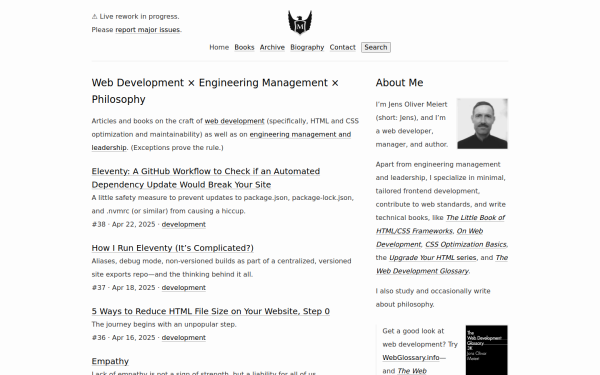Open the 'Upgrade Your HTML series' link
Viewport: 600px width, 375px height.
tap(433, 258)
